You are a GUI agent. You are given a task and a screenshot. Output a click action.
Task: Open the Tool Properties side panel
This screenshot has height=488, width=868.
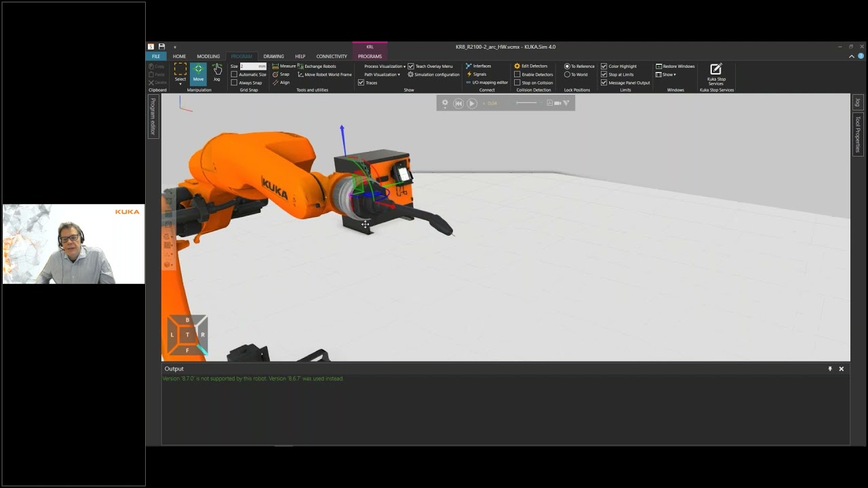click(857, 134)
